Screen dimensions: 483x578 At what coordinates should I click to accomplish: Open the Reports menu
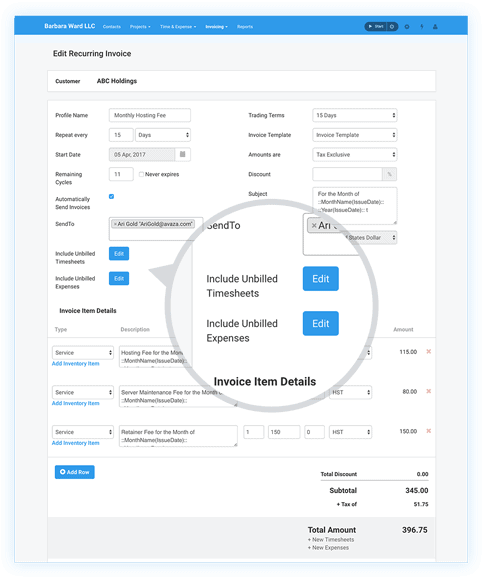coord(245,27)
